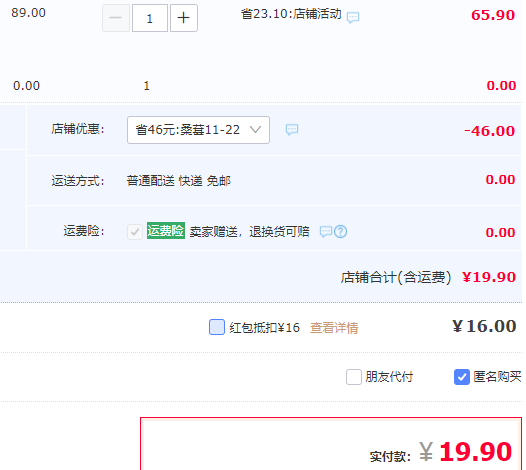Click the 普通配送 快递 免邮 shipping text

click(x=178, y=181)
